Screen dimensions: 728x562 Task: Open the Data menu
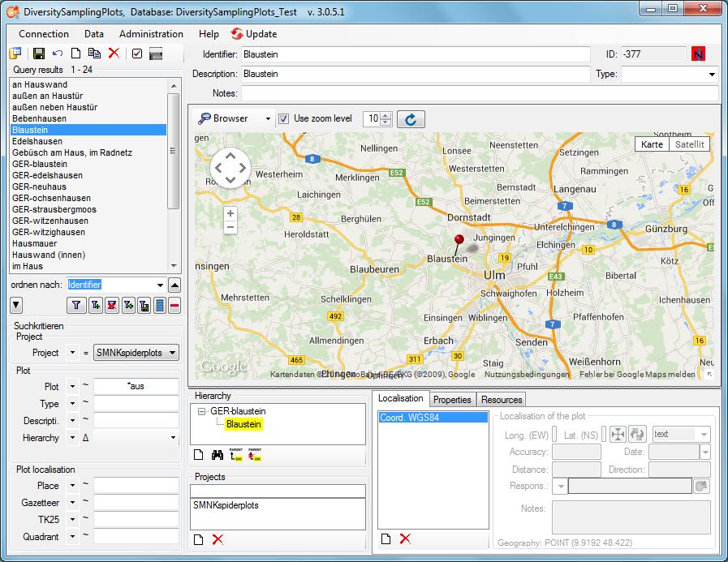tap(94, 34)
